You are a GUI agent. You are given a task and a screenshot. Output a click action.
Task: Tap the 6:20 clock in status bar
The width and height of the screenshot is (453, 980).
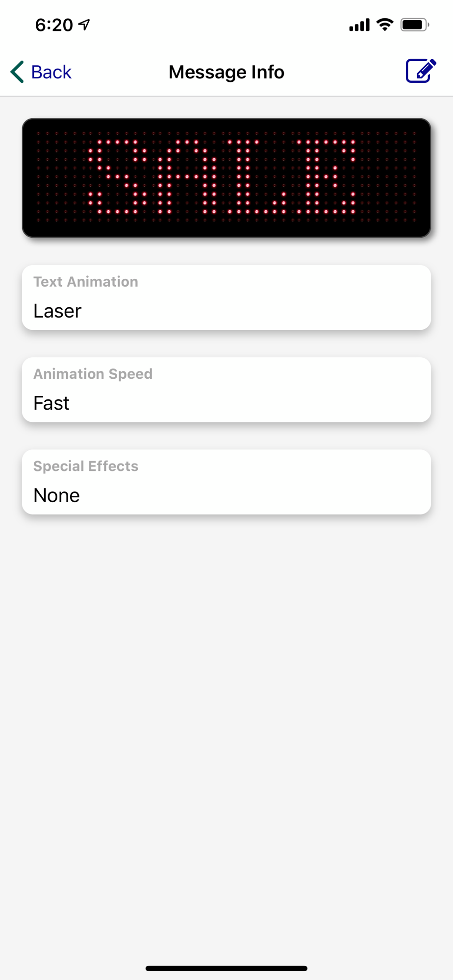coord(54,24)
